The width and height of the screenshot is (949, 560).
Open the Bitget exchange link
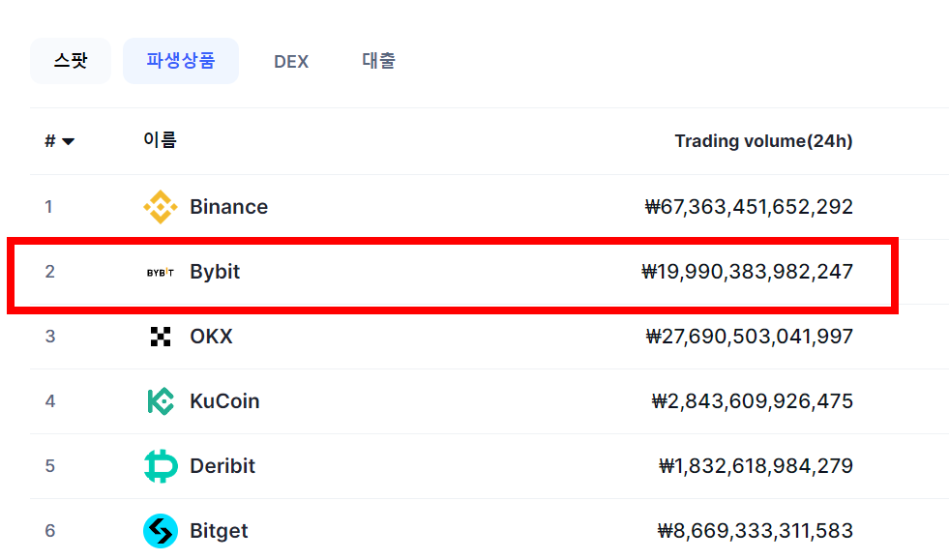click(x=219, y=531)
